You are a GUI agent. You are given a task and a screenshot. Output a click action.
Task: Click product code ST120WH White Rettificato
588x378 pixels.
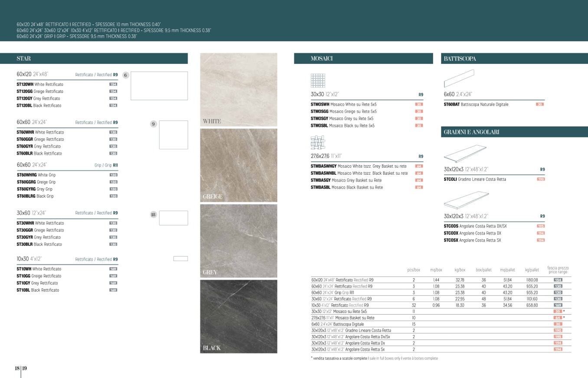(40, 85)
